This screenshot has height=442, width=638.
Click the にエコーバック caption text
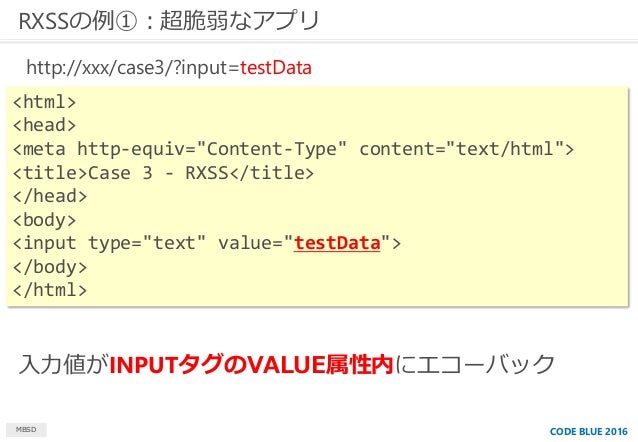pyautogui.click(x=474, y=364)
